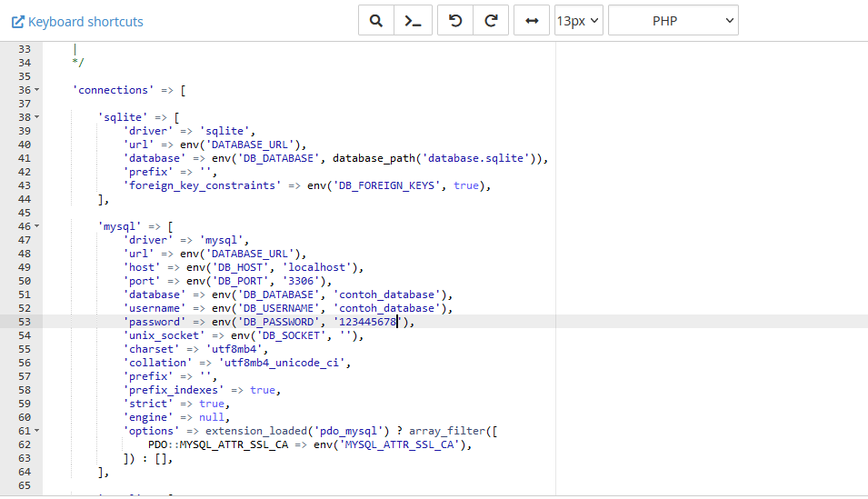Image resolution: width=868 pixels, height=499 pixels.
Task: Click line number 53 in the gutter
Action: [x=24, y=322]
